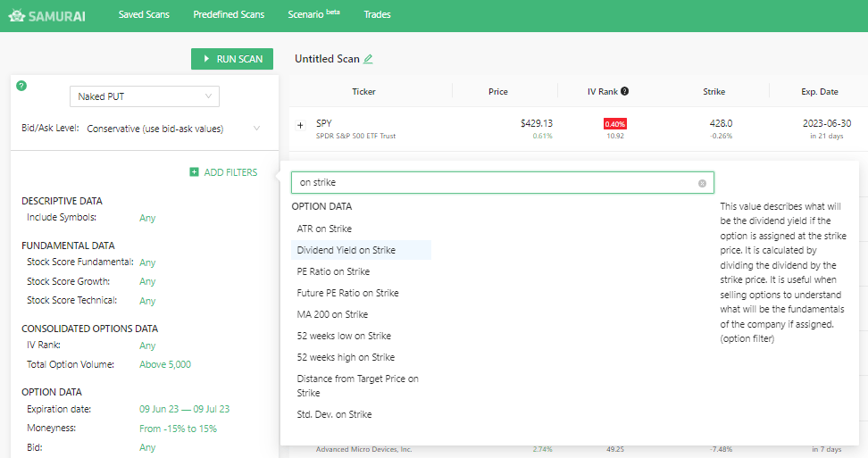Select the 52 weeks low on Strike filter
Image resolution: width=868 pixels, height=458 pixels.
pyautogui.click(x=344, y=336)
